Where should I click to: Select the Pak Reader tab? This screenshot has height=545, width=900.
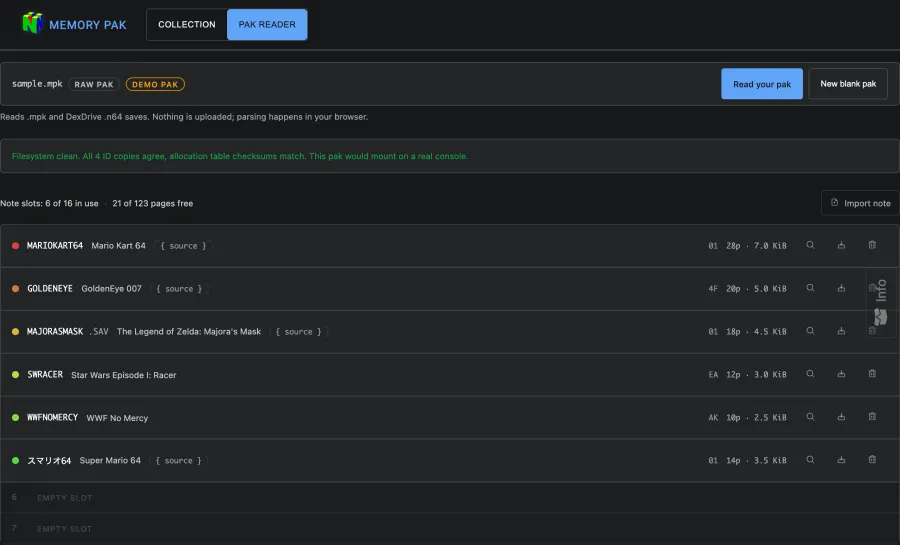[267, 25]
